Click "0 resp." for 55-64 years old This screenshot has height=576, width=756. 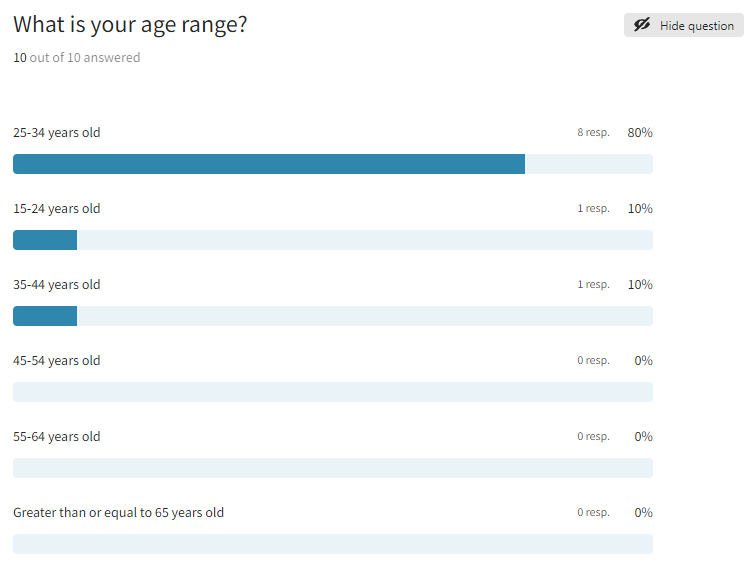(593, 437)
